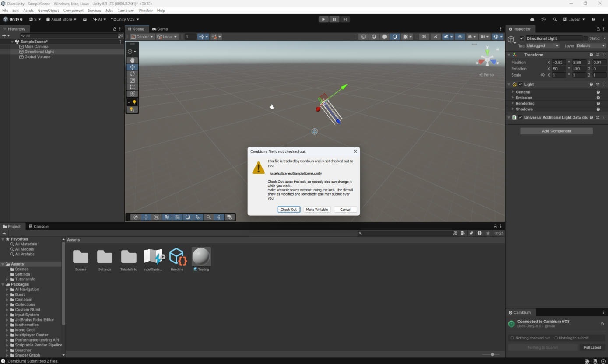Open the Local rotation dropdown
Image resolution: width=608 pixels, height=364 pixels.
click(168, 37)
